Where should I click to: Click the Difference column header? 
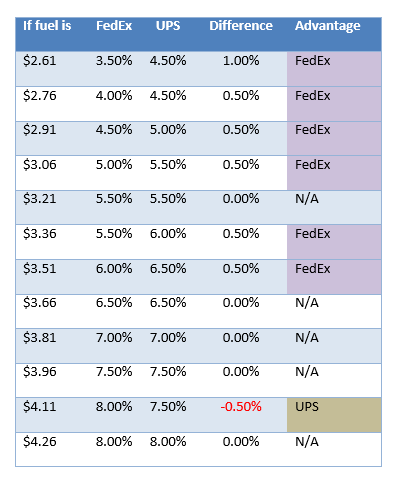[x=241, y=26]
